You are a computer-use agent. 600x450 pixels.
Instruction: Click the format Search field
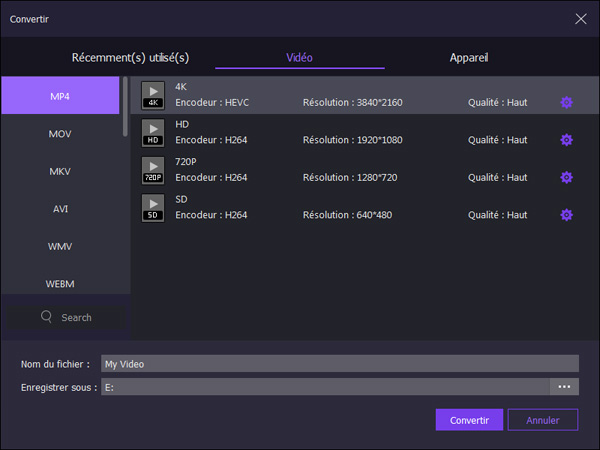pos(66,317)
